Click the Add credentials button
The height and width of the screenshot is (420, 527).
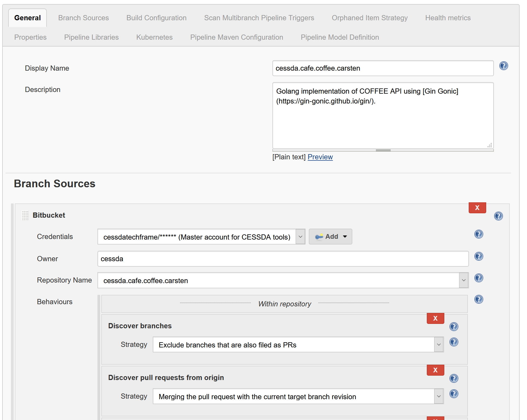pos(330,237)
